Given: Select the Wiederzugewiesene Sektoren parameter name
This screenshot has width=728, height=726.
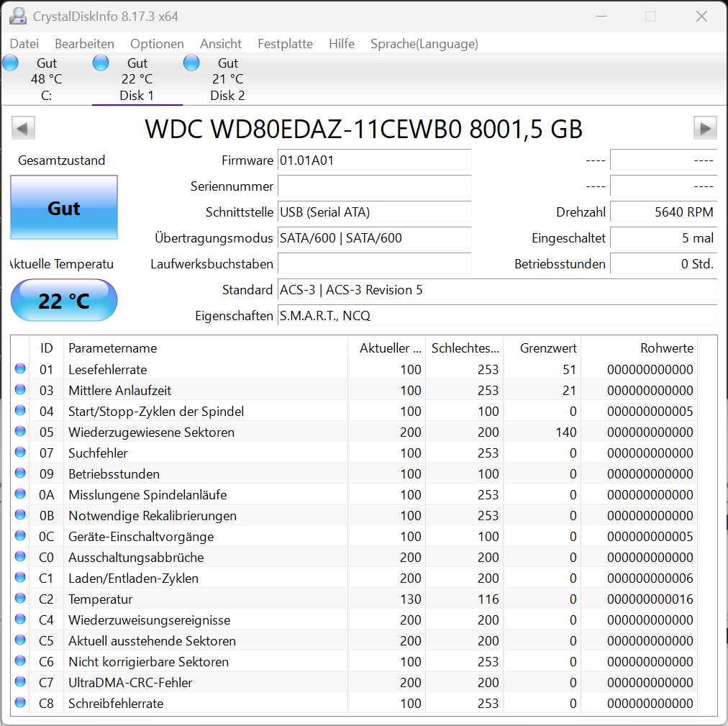Looking at the screenshot, I should click(151, 432).
